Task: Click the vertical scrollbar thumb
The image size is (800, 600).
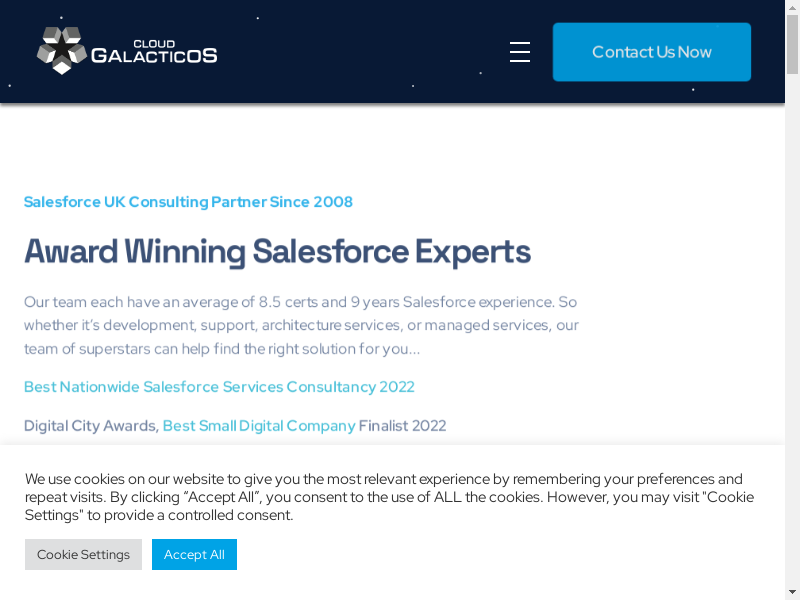Action: click(x=792, y=45)
